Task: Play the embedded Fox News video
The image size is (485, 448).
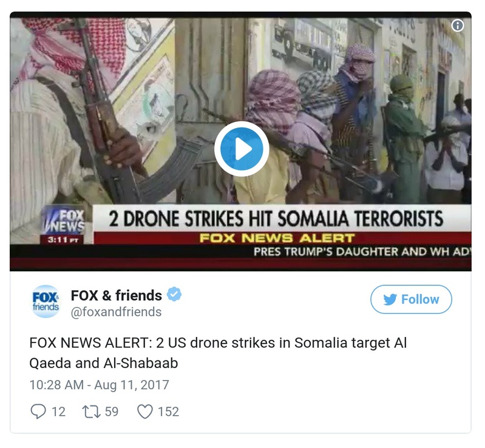Action: click(x=242, y=149)
